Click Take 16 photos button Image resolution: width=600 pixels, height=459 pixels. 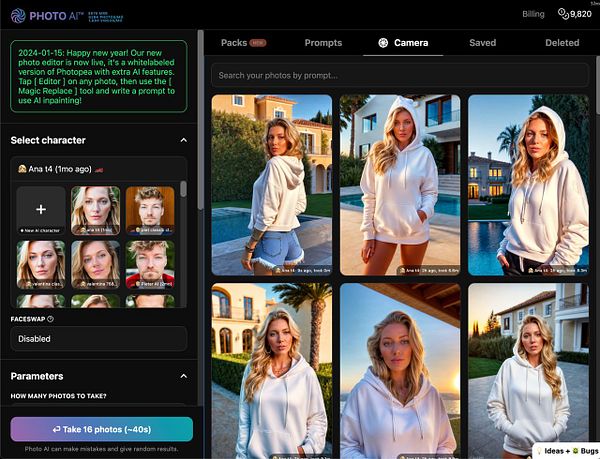[x=102, y=430]
